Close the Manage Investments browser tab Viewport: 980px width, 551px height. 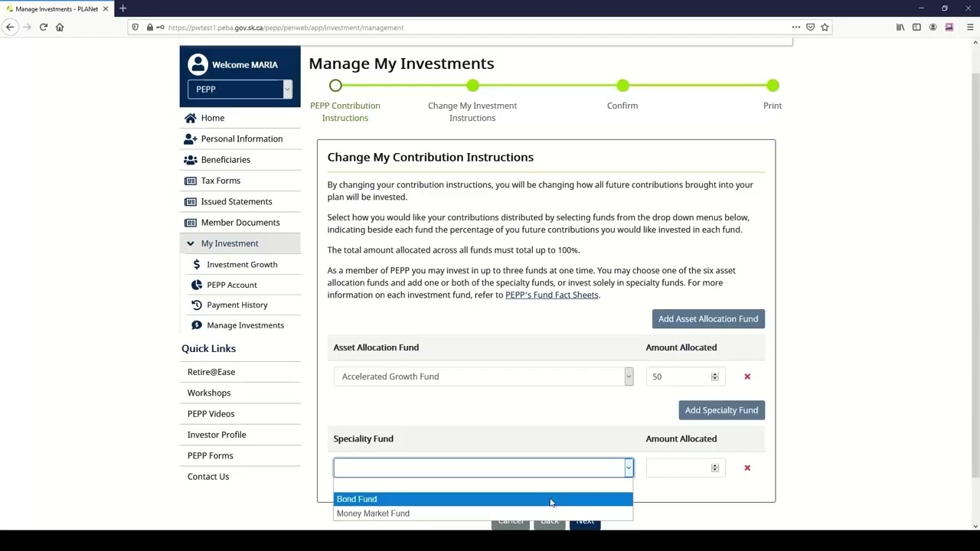[106, 9]
